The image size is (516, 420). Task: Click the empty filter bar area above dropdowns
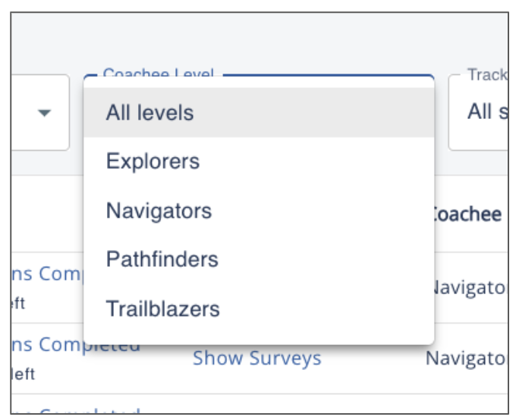258,38
